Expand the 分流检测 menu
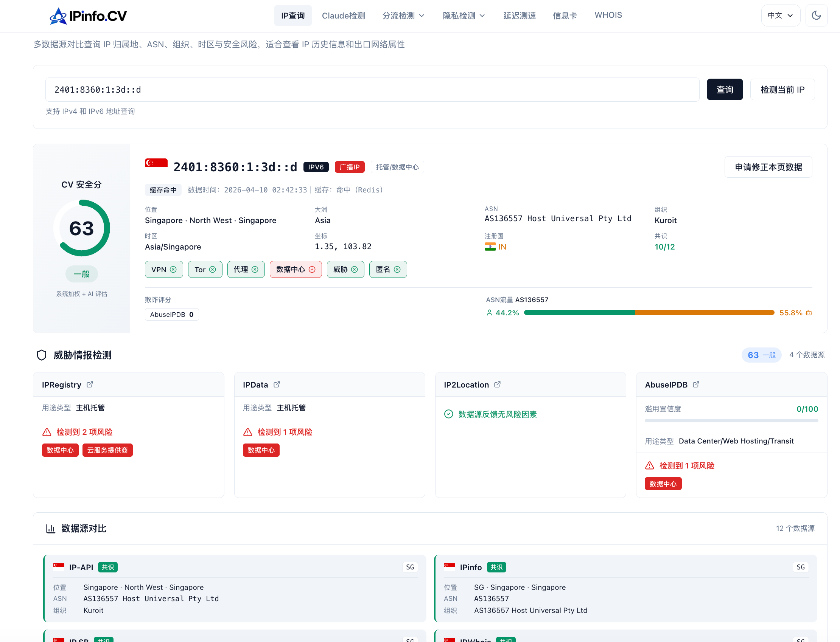Image resolution: width=840 pixels, height=642 pixels. pyautogui.click(x=403, y=16)
